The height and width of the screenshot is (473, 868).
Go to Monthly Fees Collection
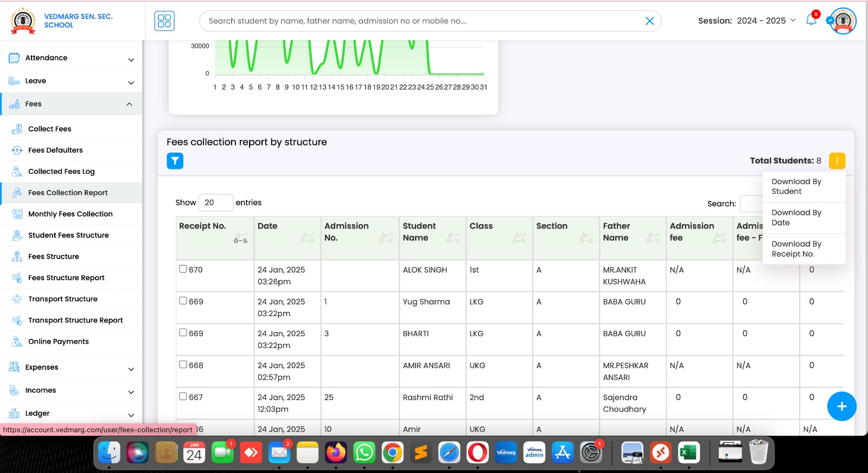coord(70,214)
